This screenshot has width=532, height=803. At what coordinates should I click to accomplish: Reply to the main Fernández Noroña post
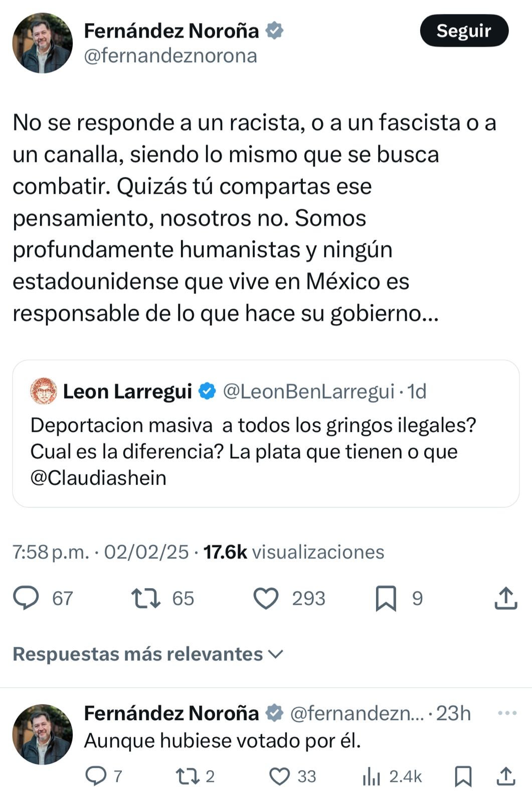26,598
